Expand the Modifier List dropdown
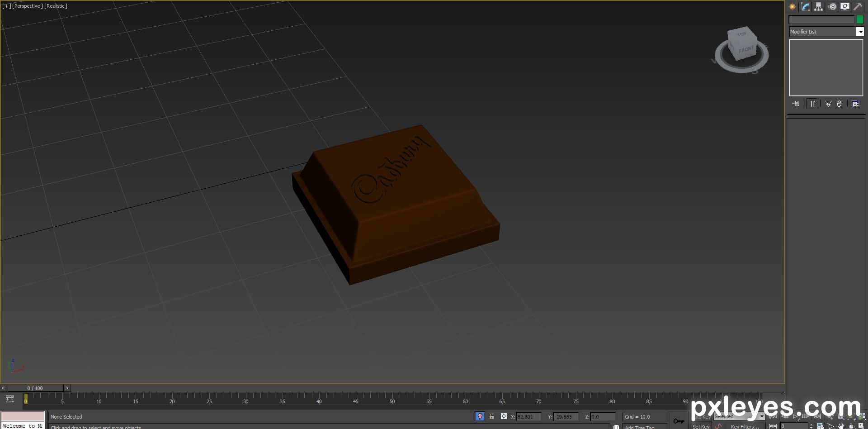The width and height of the screenshot is (868, 429). pos(860,32)
